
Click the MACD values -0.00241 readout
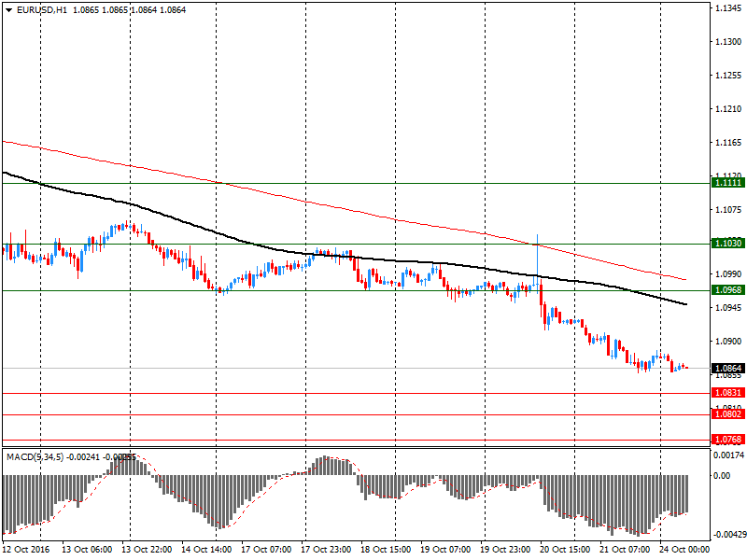click(83, 457)
